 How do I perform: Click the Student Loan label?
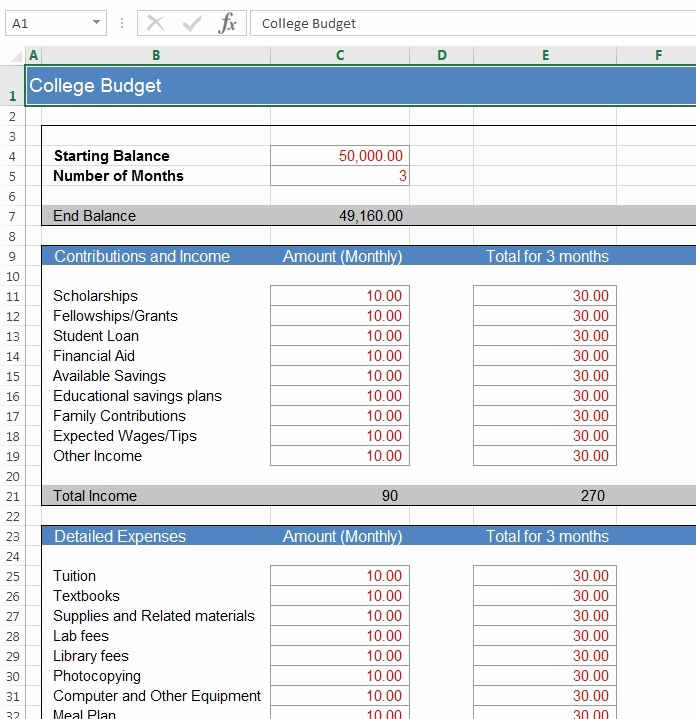tap(96, 336)
